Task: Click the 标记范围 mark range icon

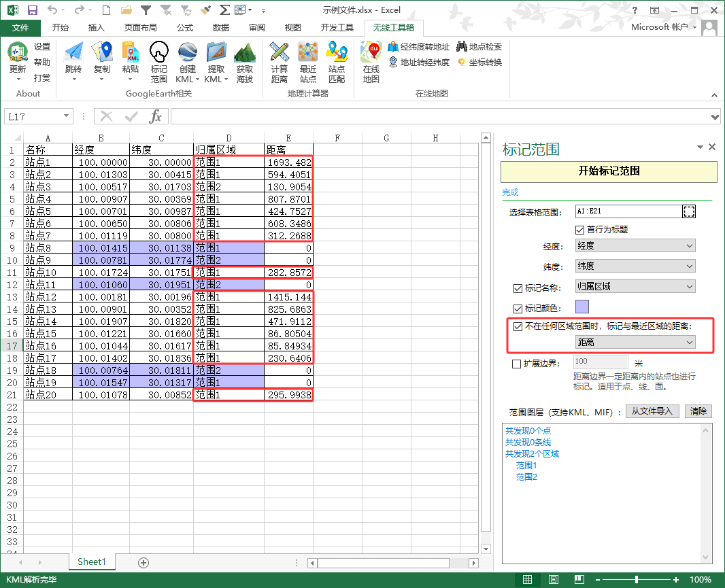Action: click(158, 52)
